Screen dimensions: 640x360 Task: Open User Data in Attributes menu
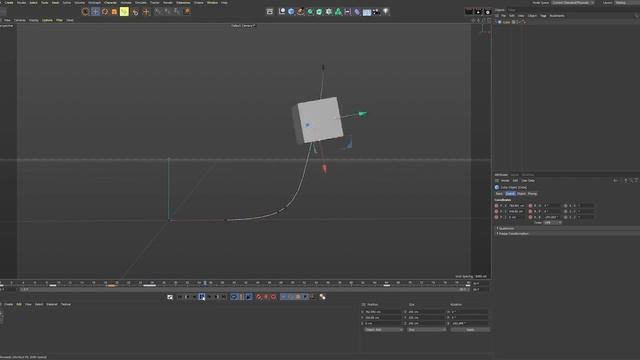pos(528,180)
